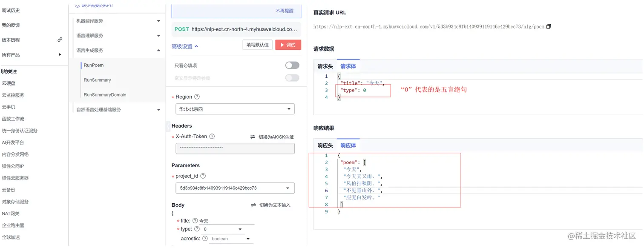Collapse 高级设置 section

point(185,46)
